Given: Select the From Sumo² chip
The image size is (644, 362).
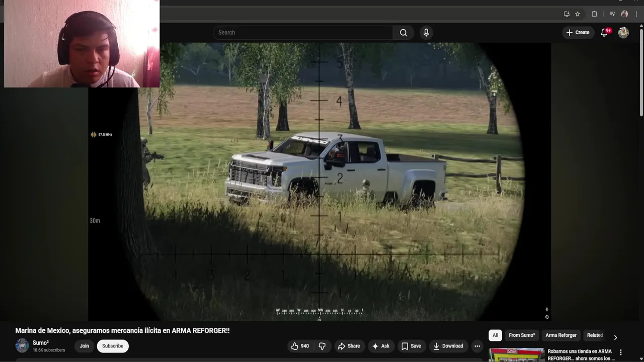Looking at the screenshot, I should click(x=522, y=335).
